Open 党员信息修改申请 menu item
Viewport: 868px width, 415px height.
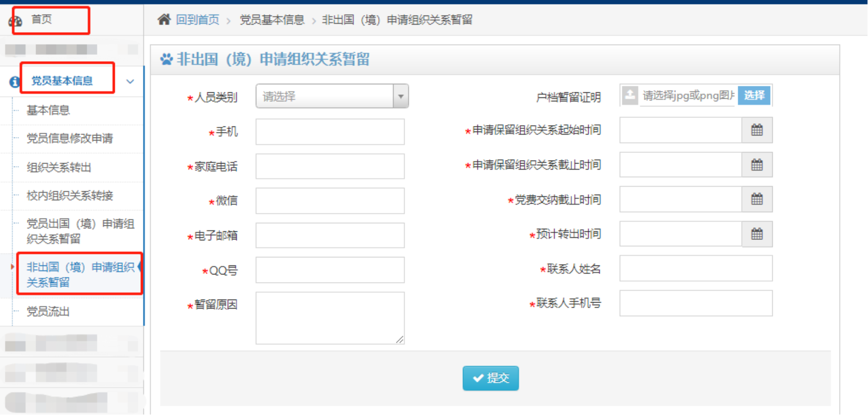coord(70,139)
